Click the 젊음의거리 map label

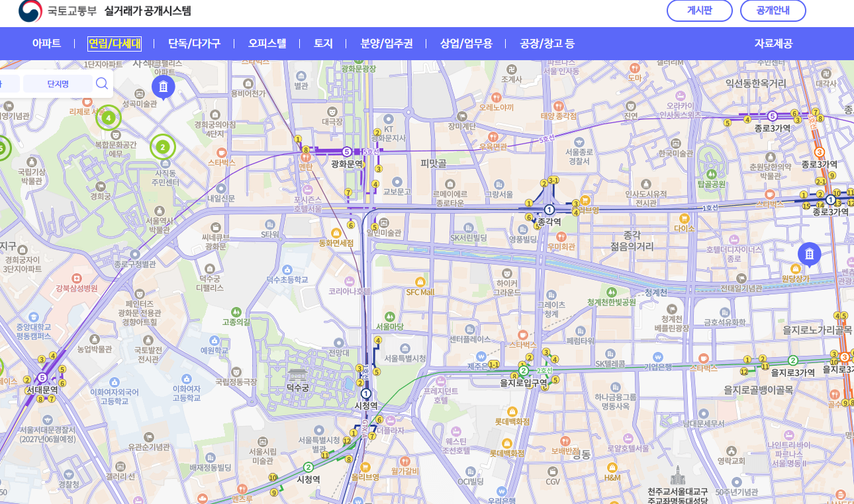click(632, 246)
